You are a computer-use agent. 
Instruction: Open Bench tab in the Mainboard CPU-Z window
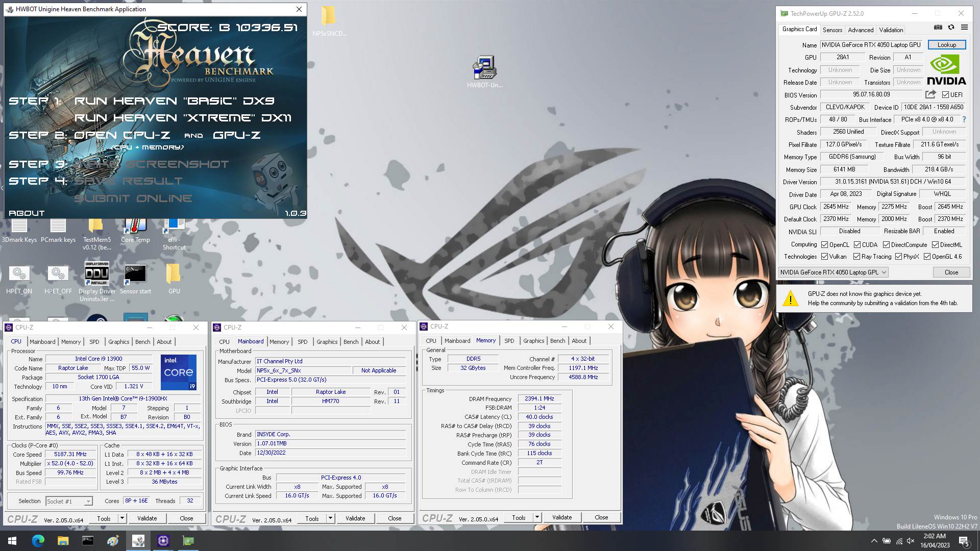pyautogui.click(x=351, y=342)
